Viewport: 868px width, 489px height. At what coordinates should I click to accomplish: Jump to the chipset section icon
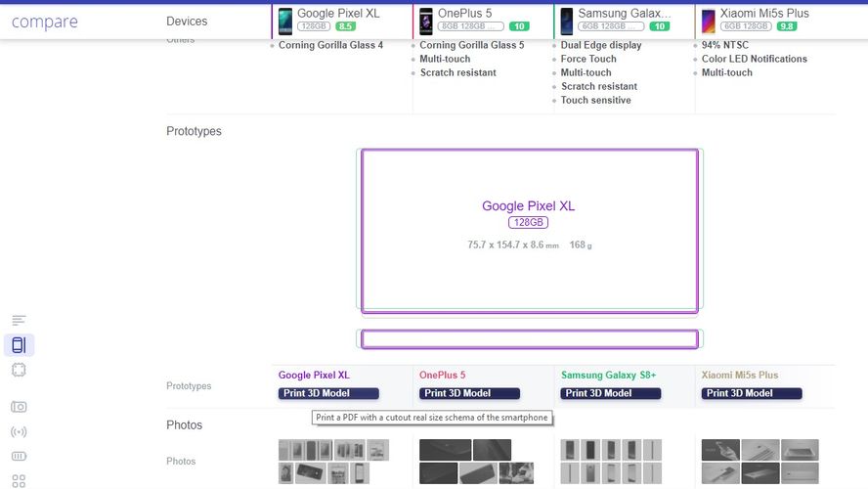(x=19, y=370)
